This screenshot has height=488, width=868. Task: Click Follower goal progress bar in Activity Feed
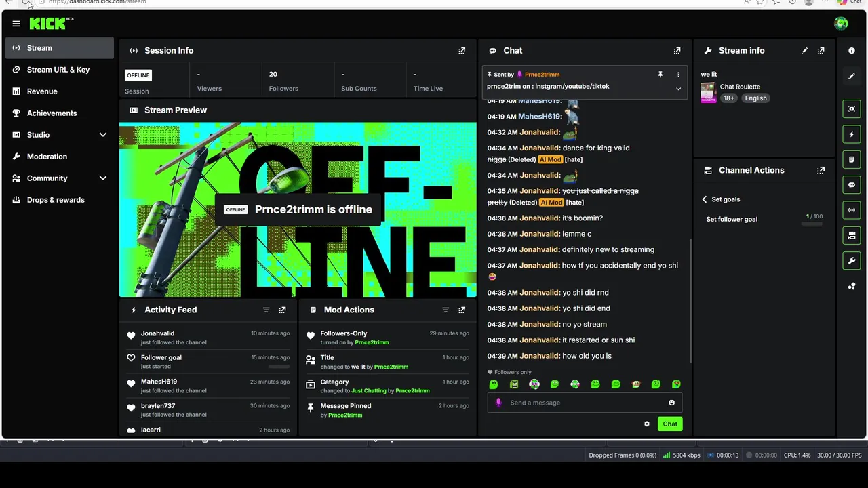click(279, 366)
